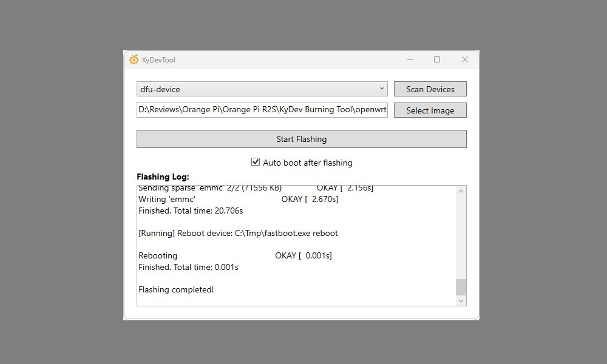The width and height of the screenshot is (607, 364).
Task: Click the '[Running] Reboot device' log line
Action: click(x=238, y=233)
